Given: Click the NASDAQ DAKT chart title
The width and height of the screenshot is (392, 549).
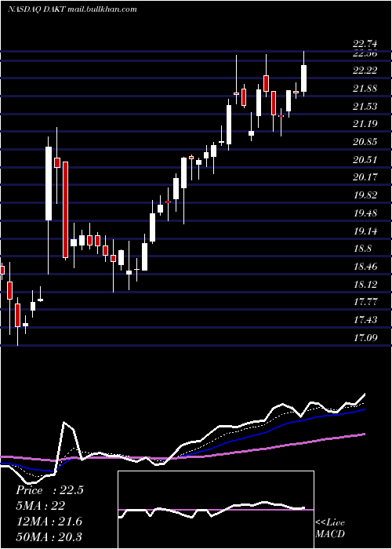Looking at the screenshot, I should (72, 9).
